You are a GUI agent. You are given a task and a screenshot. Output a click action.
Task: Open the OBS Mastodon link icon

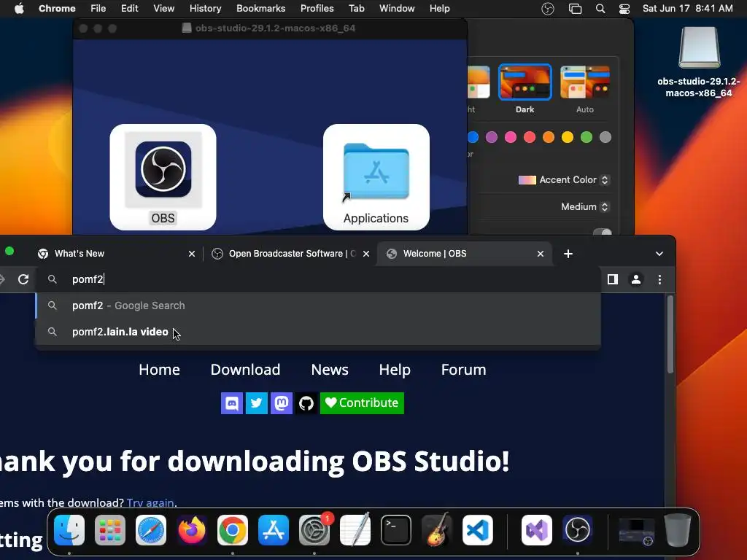tap(281, 403)
